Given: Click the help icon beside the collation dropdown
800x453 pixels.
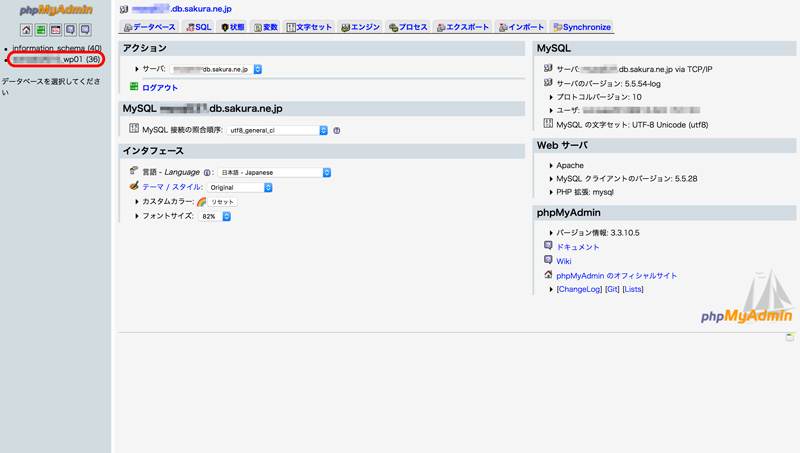Looking at the screenshot, I should (x=337, y=131).
